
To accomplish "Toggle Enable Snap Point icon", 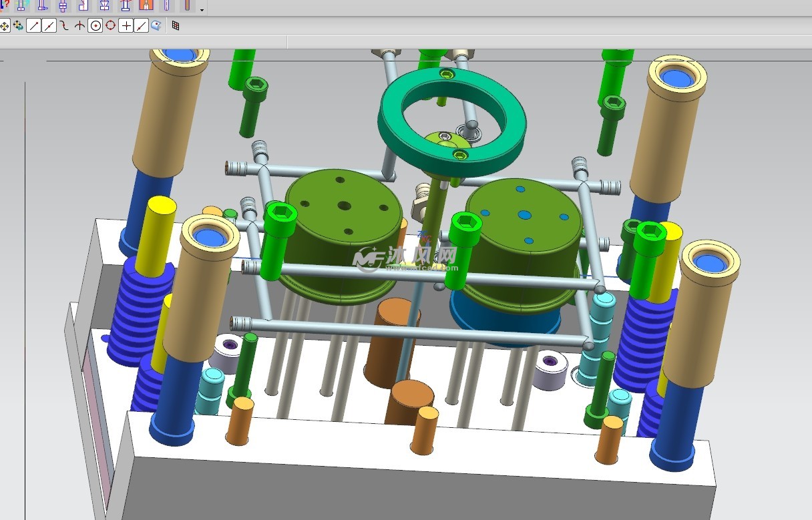I will [5, 26].
